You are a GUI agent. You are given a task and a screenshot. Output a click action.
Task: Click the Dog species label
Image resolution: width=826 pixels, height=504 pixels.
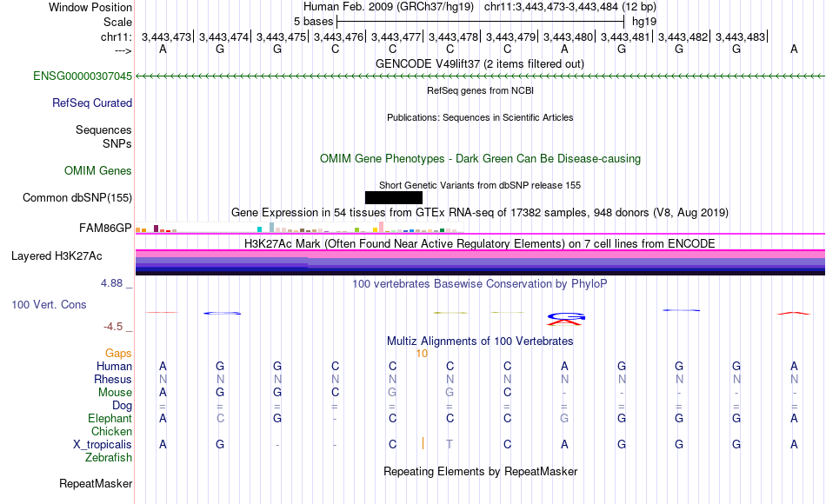point(123,406)
